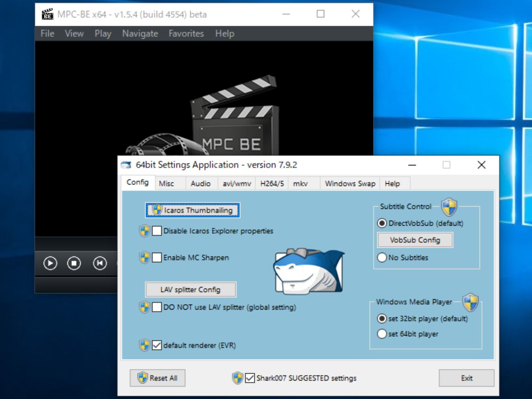The height and width of the screenshot is (399, 532).
Task: Switch to the H264/5 tab
Action: point(272,184)
